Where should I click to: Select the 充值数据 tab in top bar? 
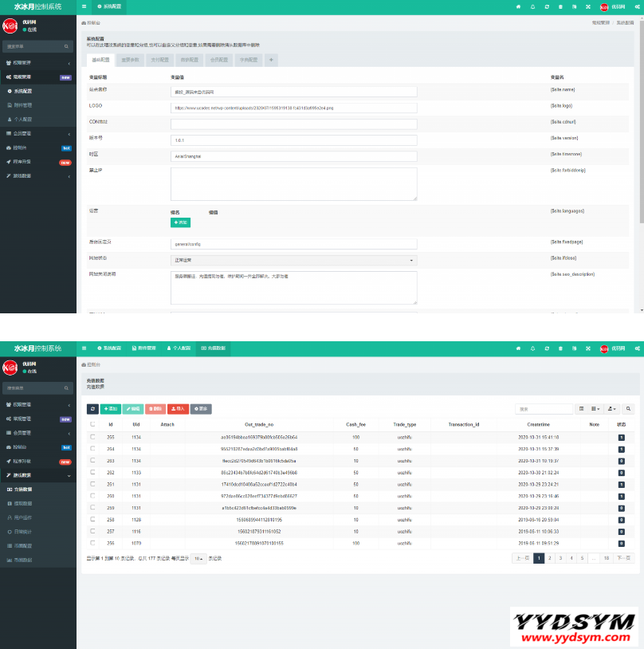tap(213, 348)
